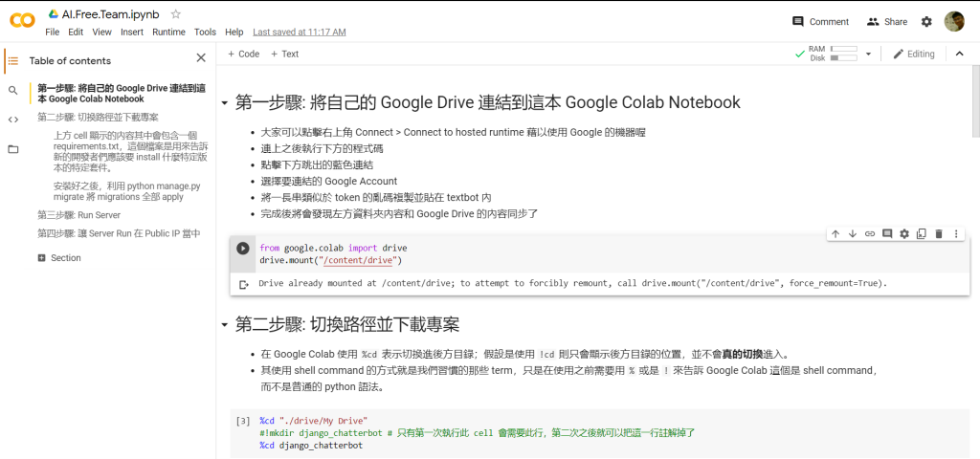This screenshot has height=459, width=980.
Task: Open the code snippets sidebar icon
Action: (x=13, y=120)
